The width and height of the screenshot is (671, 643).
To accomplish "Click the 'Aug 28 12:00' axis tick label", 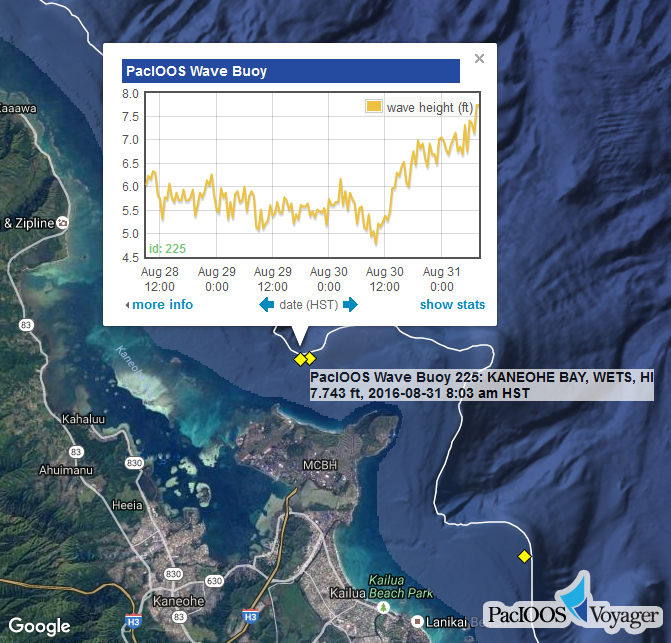I will point(160,279).
